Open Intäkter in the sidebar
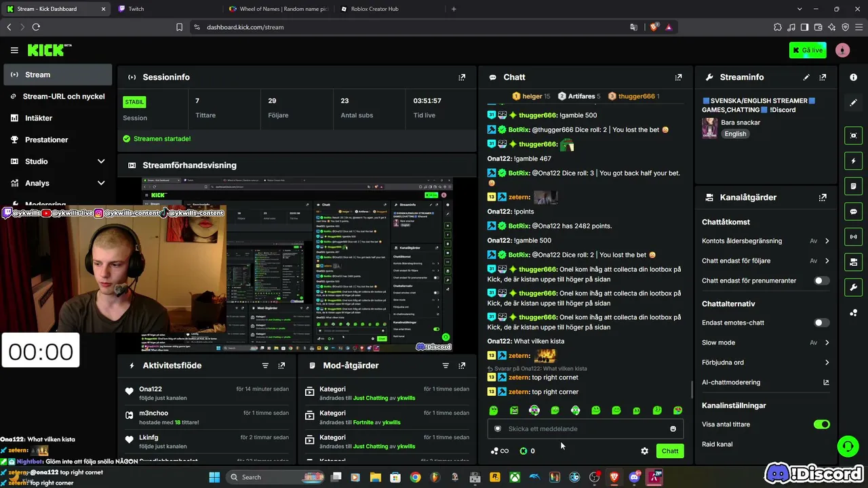 coord(58,118)
